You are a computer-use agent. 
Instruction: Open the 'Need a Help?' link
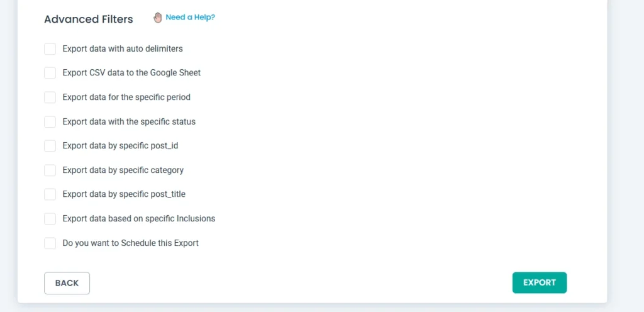coord(190,18)
